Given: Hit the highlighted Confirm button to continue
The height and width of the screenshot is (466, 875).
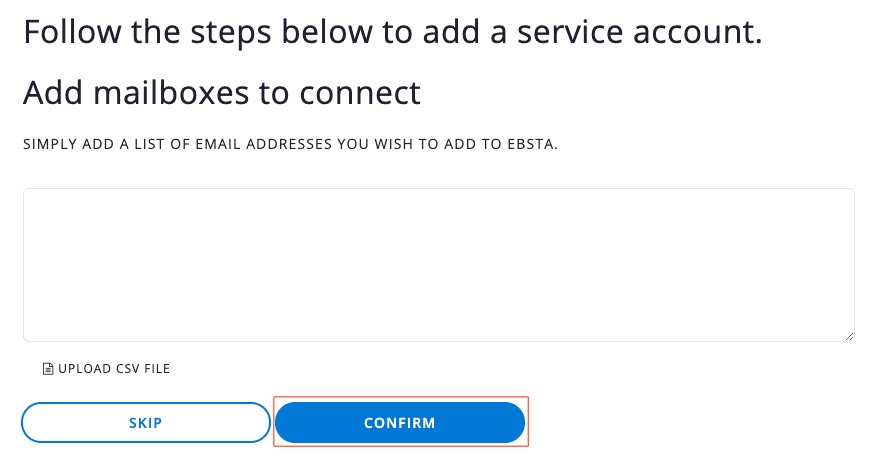Looking at the screenshot, I should pos(400,423).
